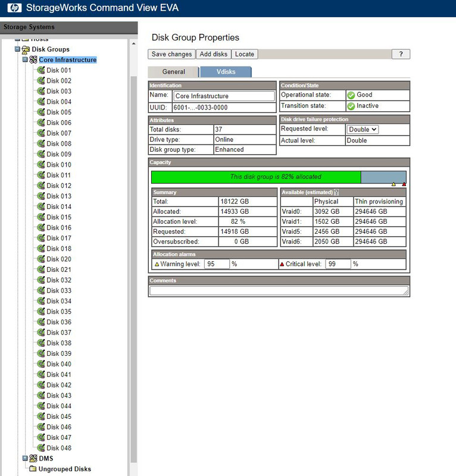Click the Disk 048 icon

tap(41, 448)
